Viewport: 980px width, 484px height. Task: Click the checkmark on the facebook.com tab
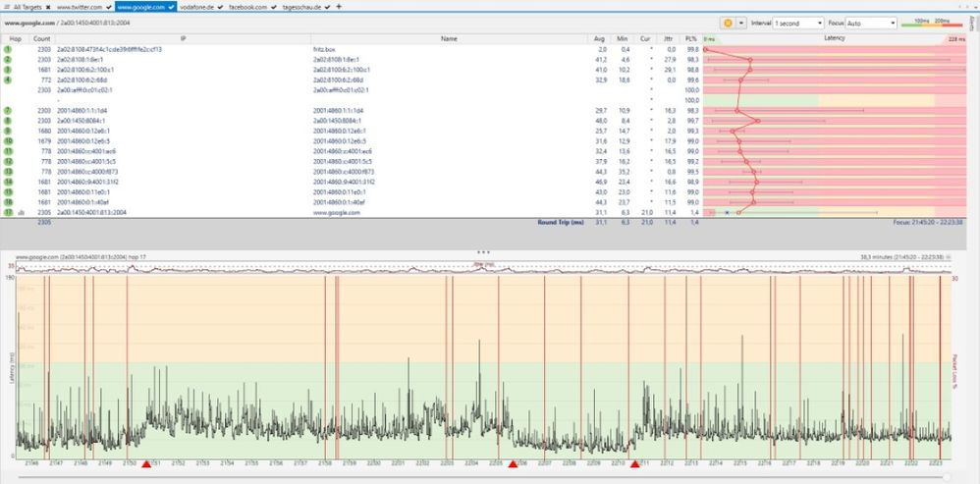click(273, 7)
